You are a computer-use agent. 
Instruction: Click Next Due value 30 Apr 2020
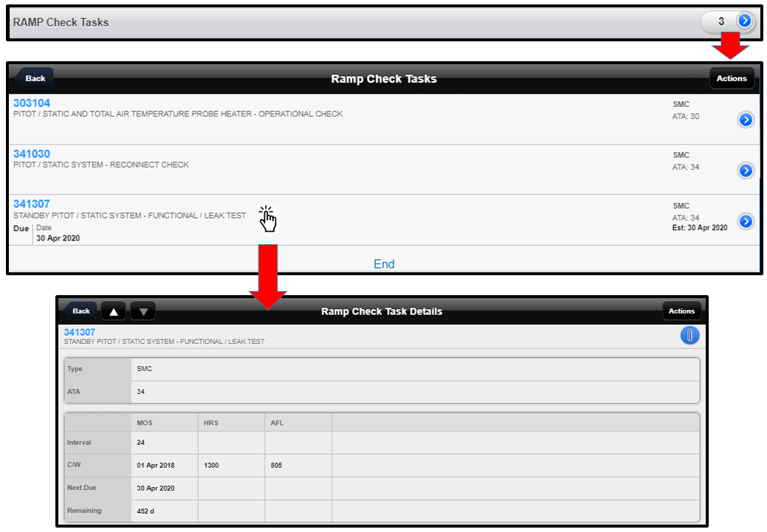(156, 488)
